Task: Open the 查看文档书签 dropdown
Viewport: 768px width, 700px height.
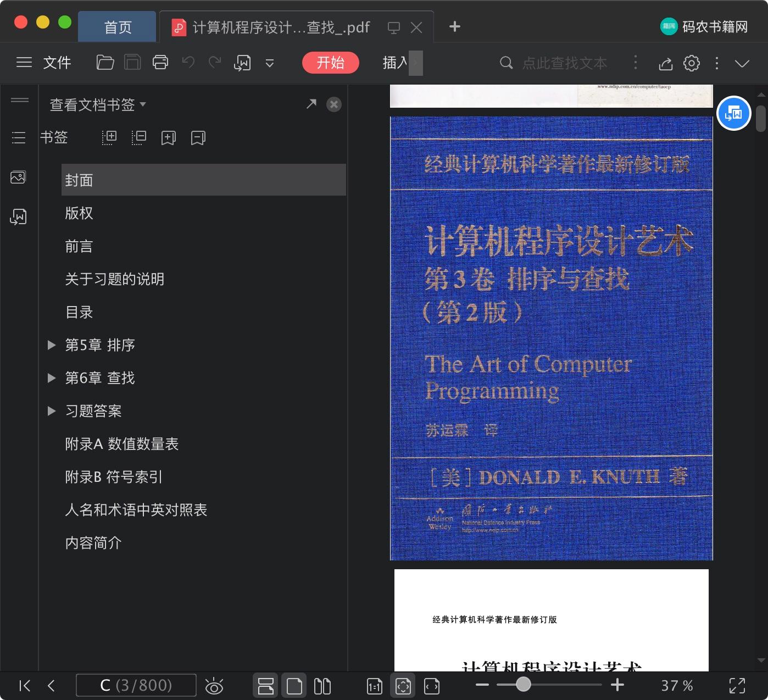Action: coord(98,104)
